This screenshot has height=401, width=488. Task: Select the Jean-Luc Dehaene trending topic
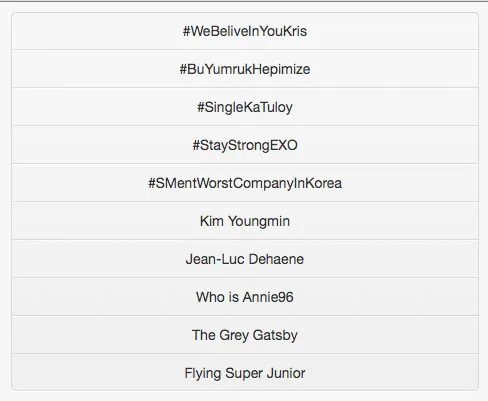[x=245, y=259]
